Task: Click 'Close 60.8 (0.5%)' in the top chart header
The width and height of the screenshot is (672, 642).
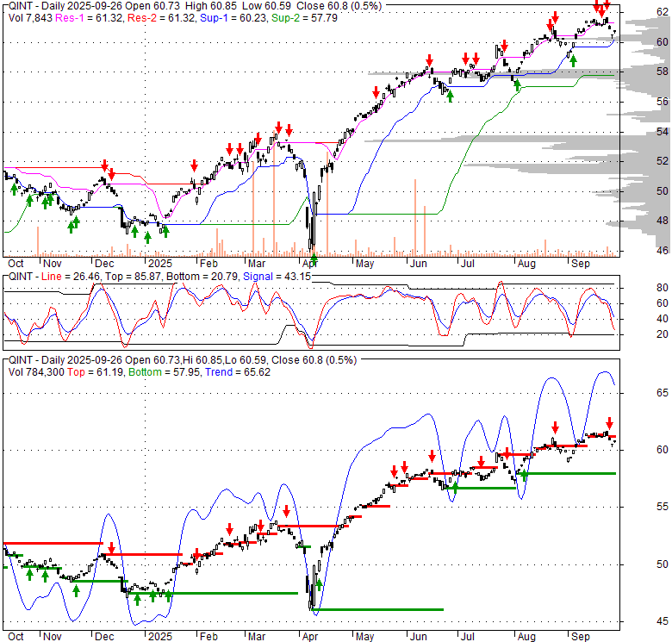Action: [339, 6]
